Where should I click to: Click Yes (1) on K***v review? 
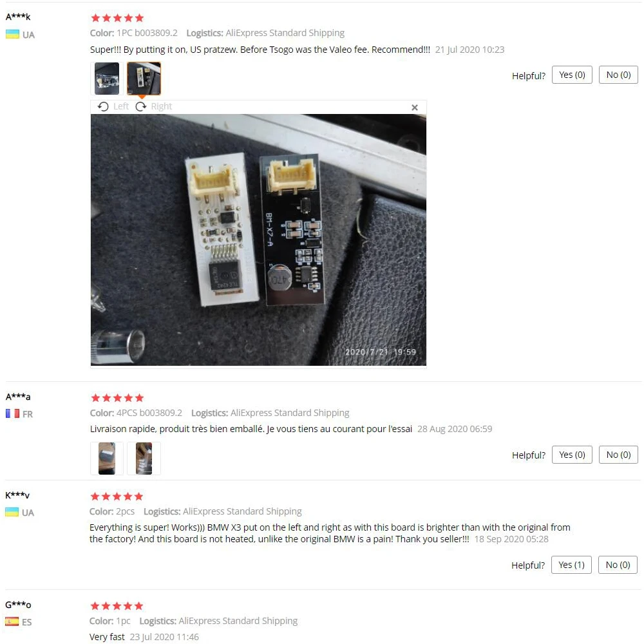click(x=571, y=565)
